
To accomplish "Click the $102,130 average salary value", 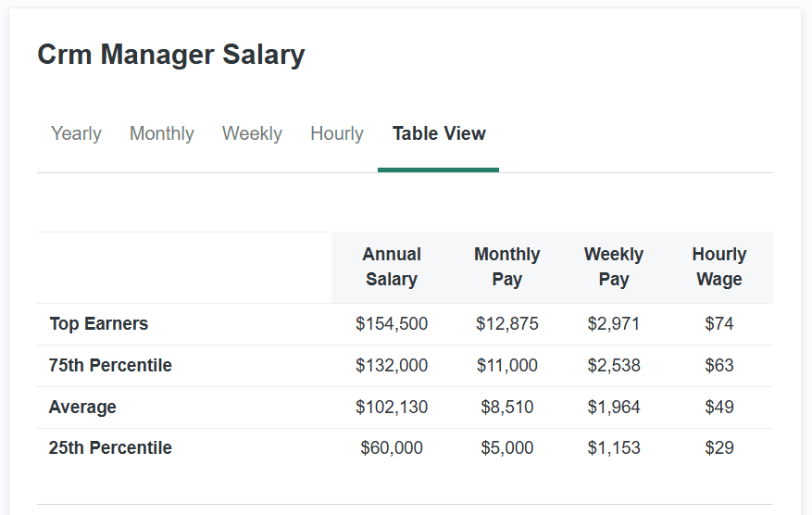I will click(x=392, y=408).
